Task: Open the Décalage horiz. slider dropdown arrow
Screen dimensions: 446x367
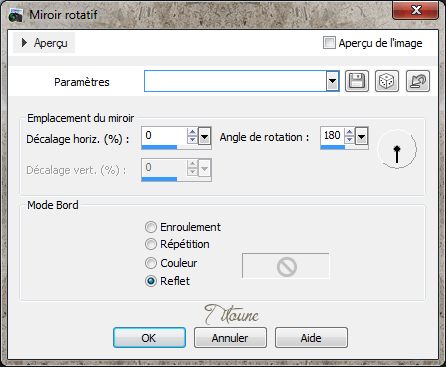Action: (204, 136)
